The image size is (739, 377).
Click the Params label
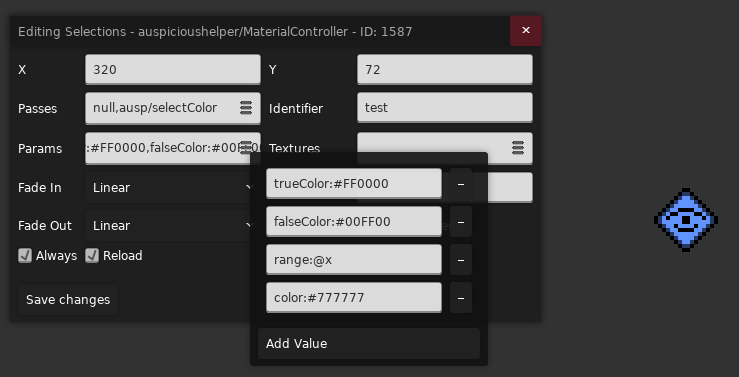[40, 149]
